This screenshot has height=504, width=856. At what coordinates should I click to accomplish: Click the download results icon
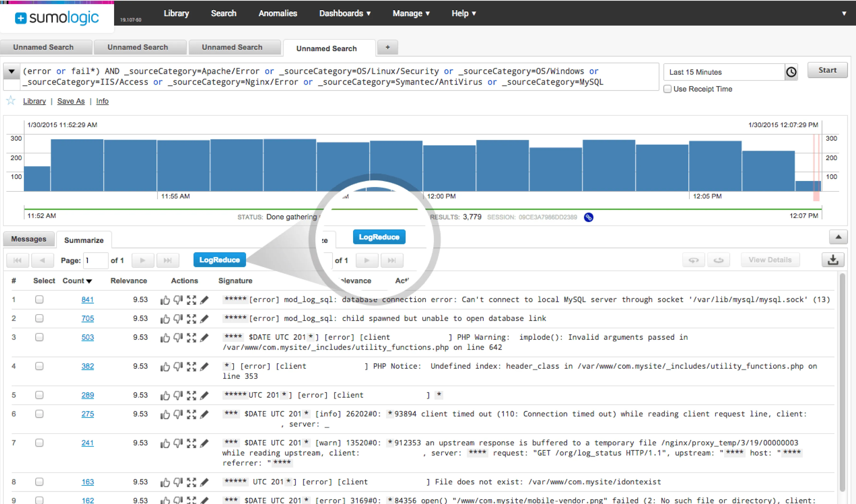coord(832,260)
